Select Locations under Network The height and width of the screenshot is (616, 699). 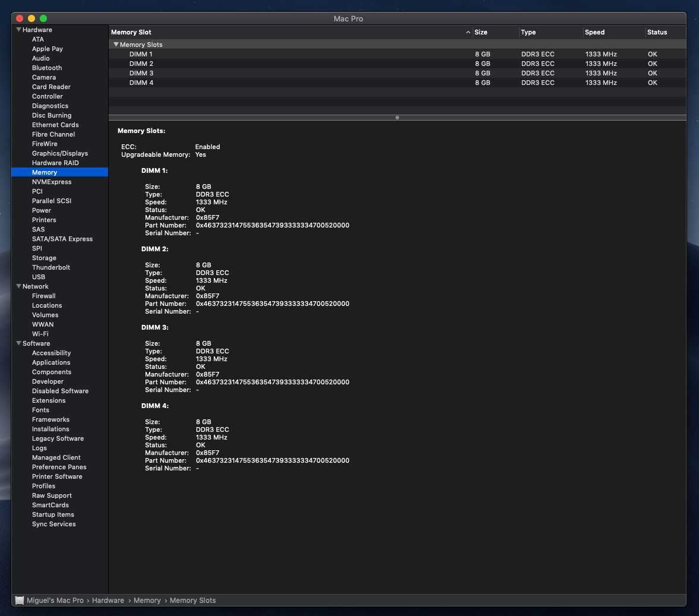[47, 305]
